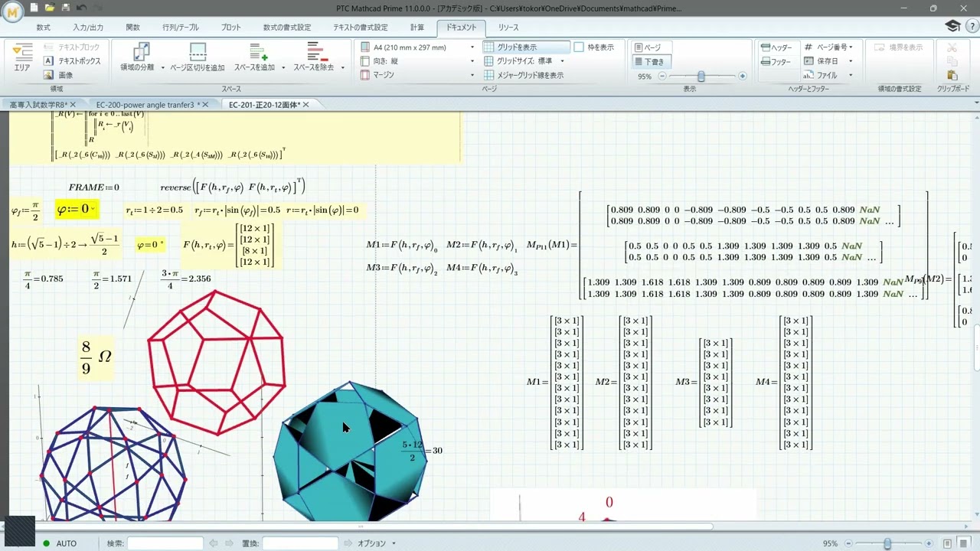
Task: Click the 置換 replace input field
Action: (300, 543)
